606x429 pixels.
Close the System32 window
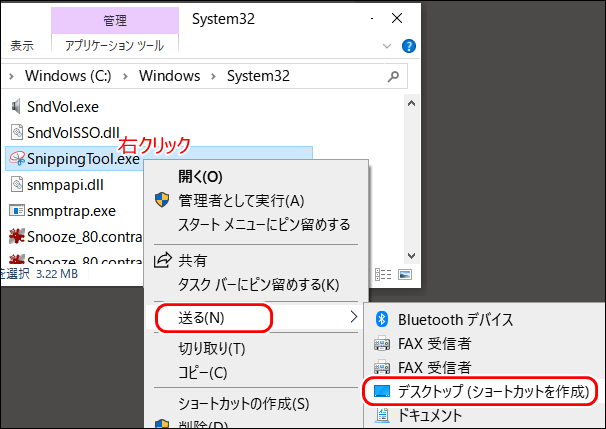(x=397, y=19)
